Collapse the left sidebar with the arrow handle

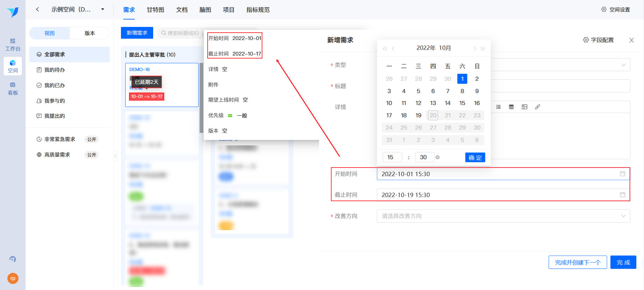pos(116,156)
